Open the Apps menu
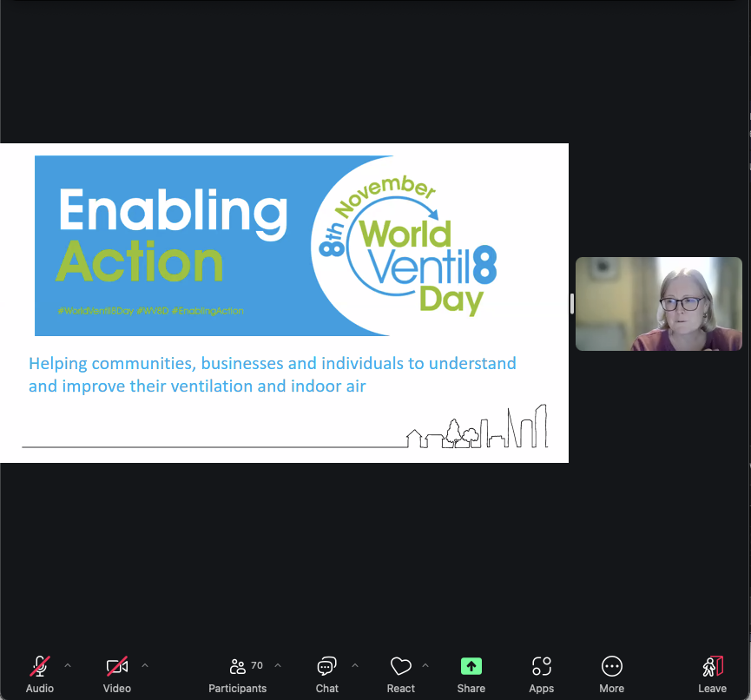 tap(542, 675)
